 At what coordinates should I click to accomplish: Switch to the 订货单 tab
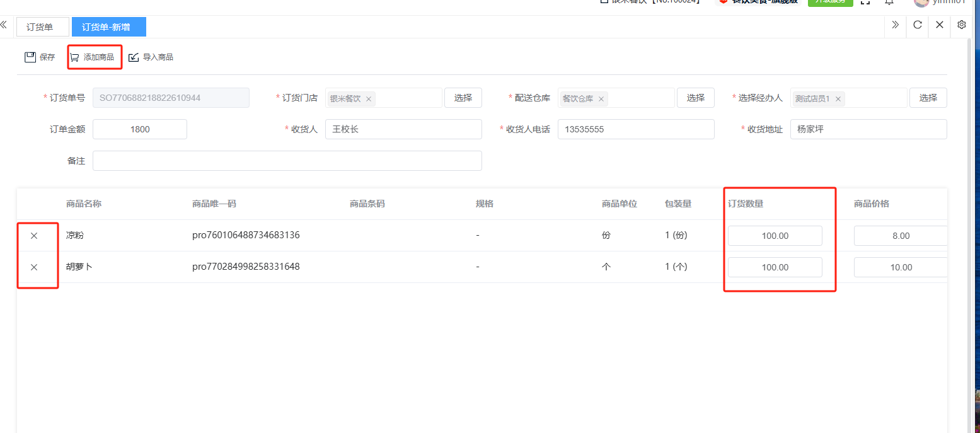40,27
